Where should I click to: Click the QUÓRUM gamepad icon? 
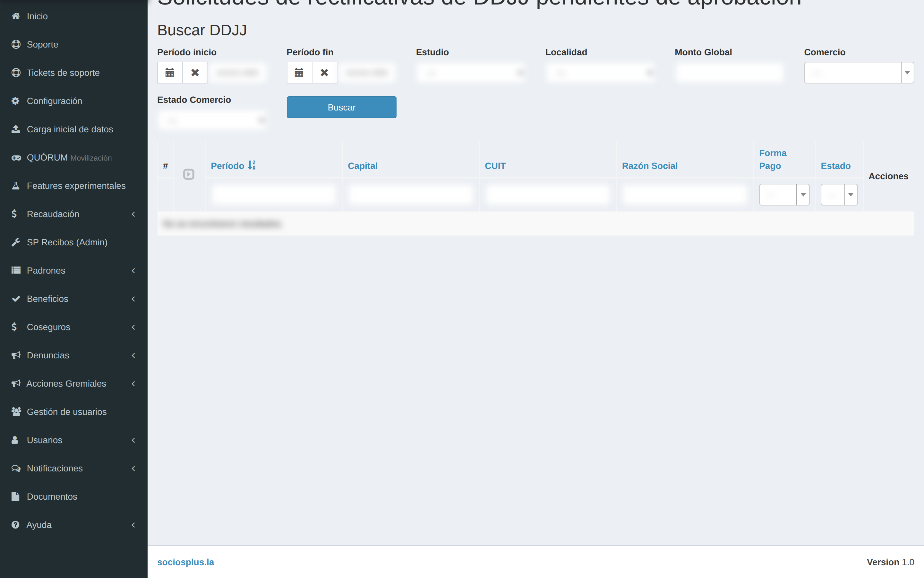(16, 157)
